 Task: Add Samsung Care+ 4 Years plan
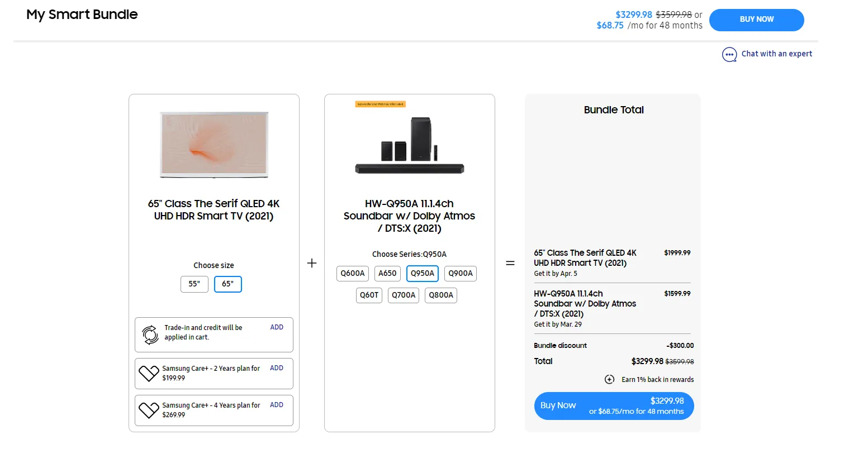(x=277, y=405)
